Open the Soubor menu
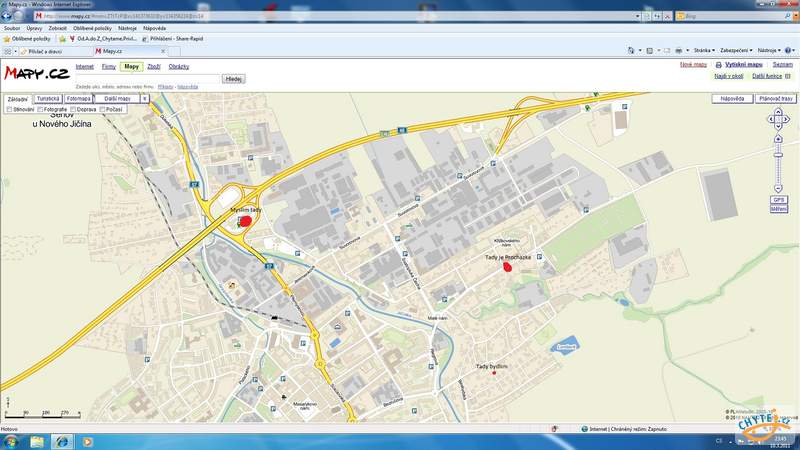Image resolution: width=800 pixels, height=450 pixels. click(12, 29)
